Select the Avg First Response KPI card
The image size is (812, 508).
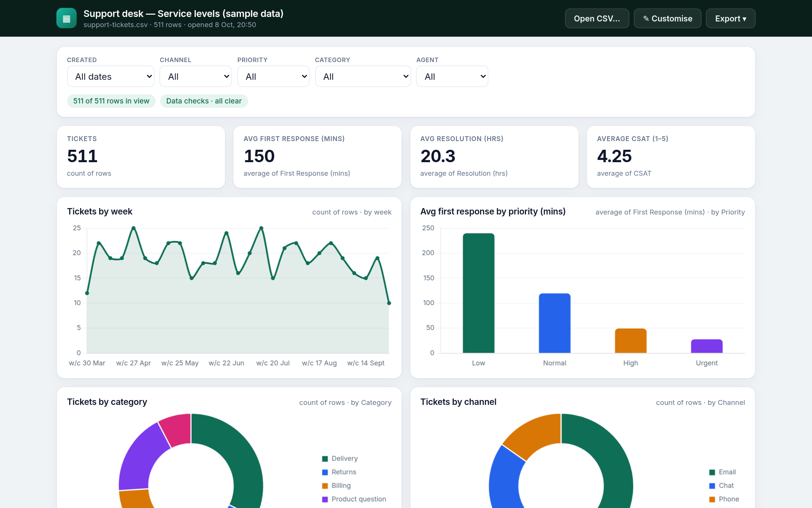click(317, 157)
